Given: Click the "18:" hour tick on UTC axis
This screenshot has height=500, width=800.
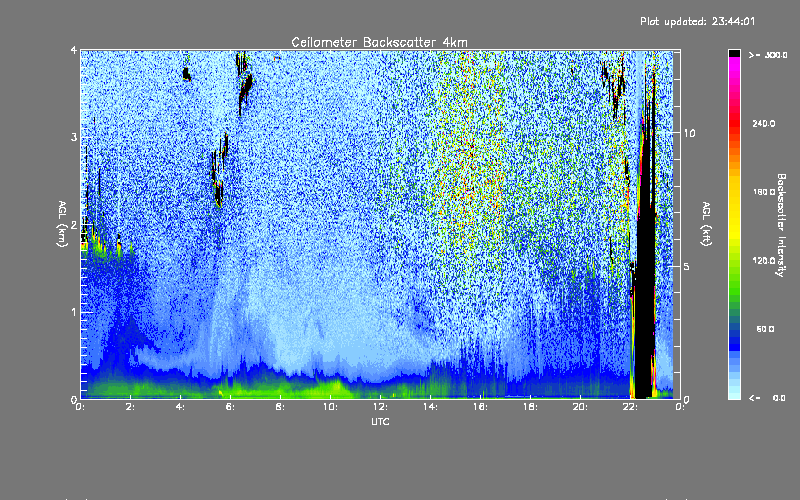Looking at the screenshot, I should pos(530,407).
